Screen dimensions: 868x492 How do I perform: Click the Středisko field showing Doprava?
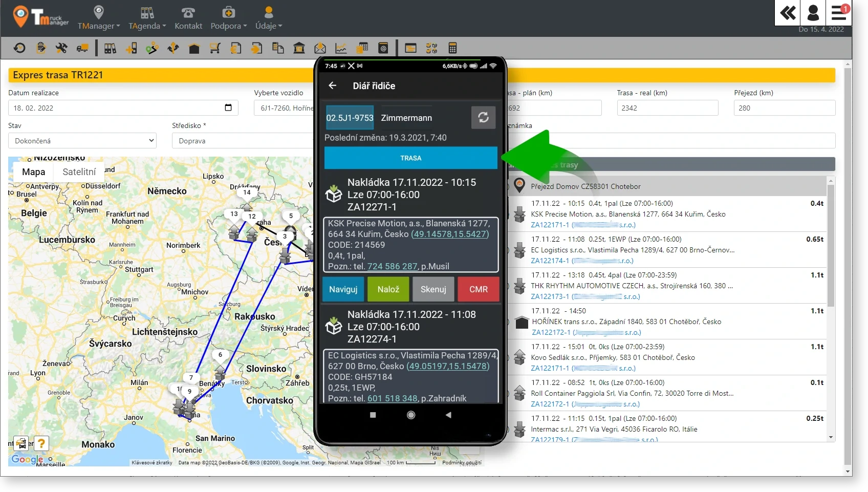tap(243, 140)
